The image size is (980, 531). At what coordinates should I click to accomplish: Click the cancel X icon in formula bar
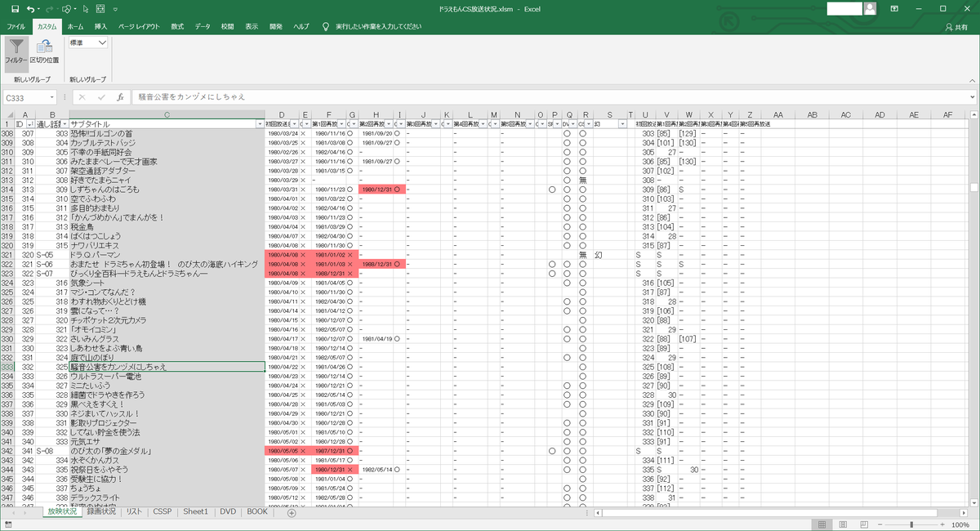coord(84,96)
